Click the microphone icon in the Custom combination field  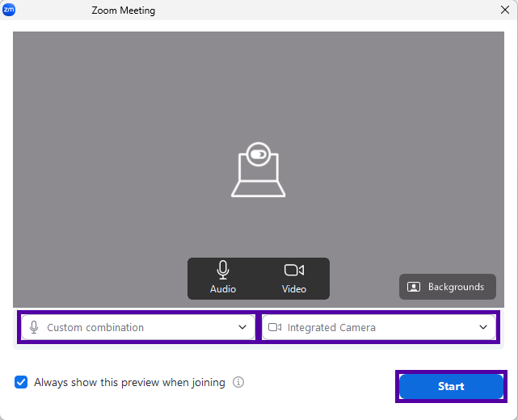coord(34,327)
